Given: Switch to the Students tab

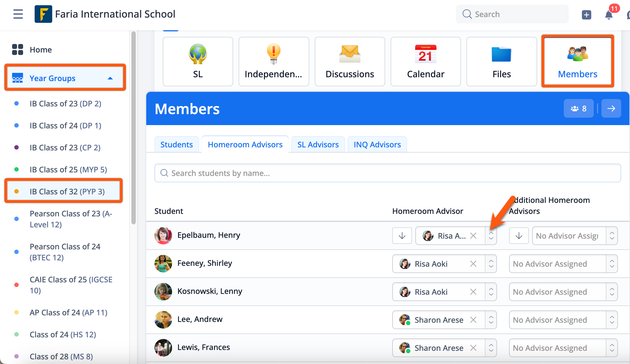Looking at the screenshot, I should (x=176, y=145).
